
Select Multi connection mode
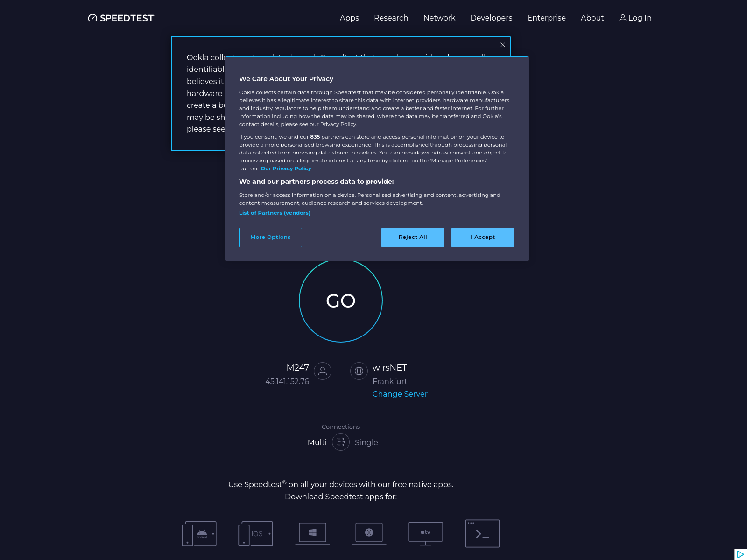pos(317,442)
